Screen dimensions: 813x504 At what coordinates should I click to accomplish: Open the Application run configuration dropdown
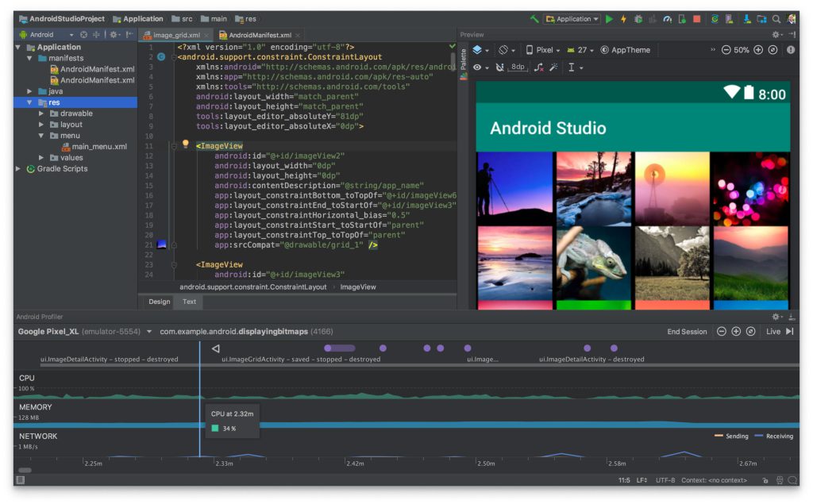tap(572, 19)
